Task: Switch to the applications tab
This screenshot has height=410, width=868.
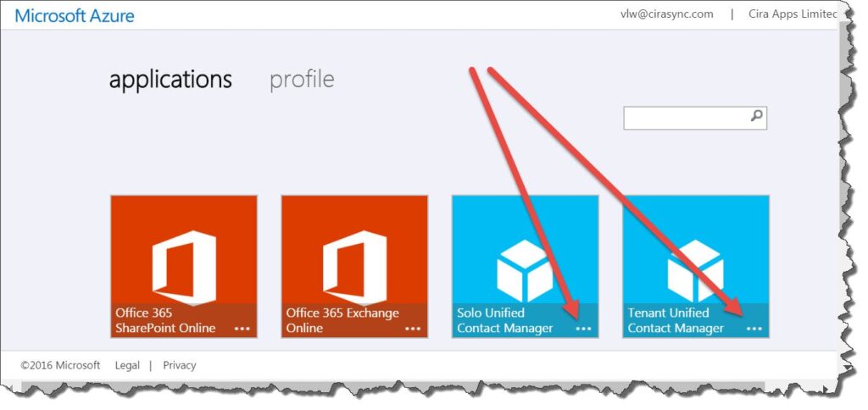Action: click(x=170, y=80)
